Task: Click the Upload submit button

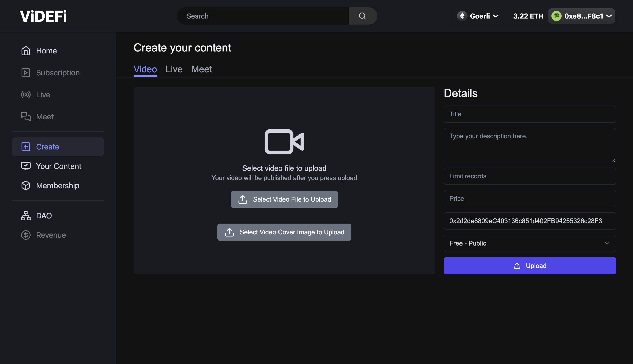Action: pyautogui.click(x=530, y=265)
